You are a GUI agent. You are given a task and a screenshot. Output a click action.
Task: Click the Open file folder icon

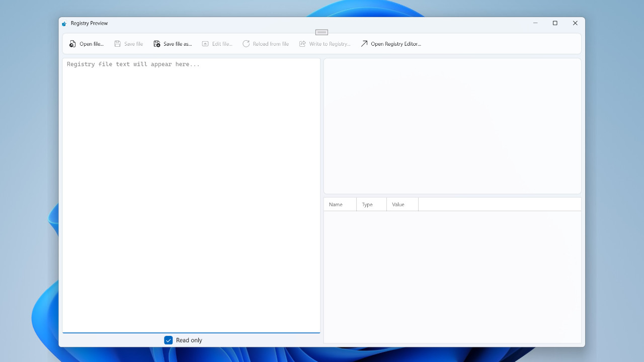click(73, 44)
